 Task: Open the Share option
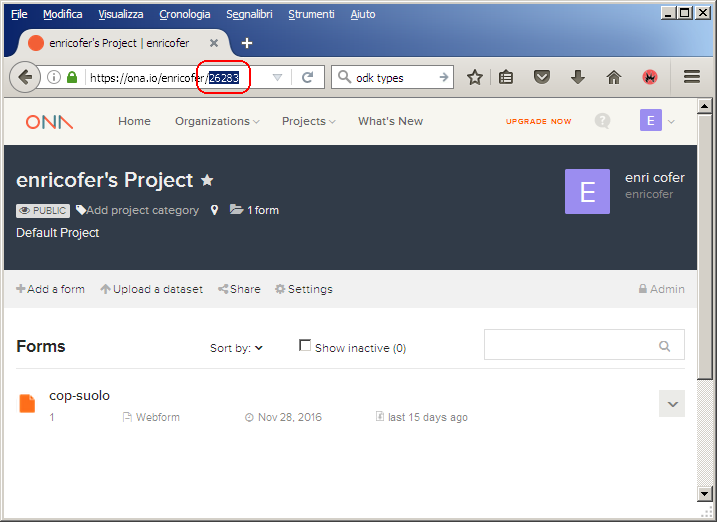click(239, 289)
